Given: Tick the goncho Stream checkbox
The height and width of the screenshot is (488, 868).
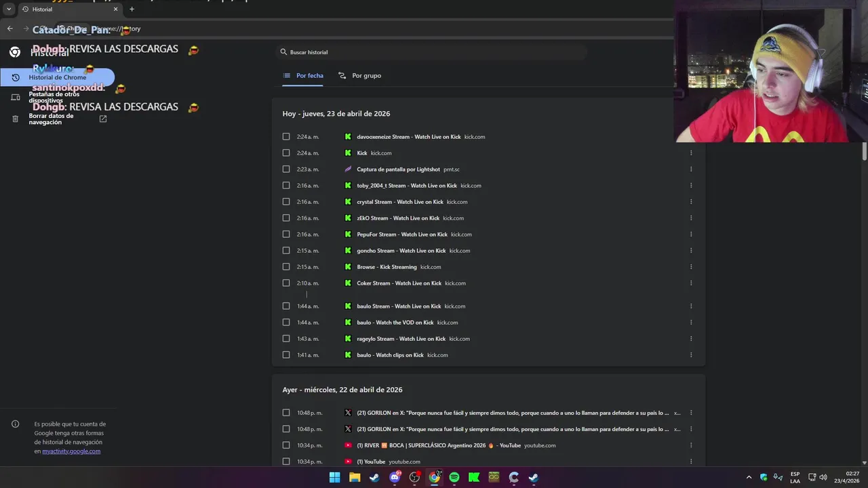Looking at the screenshot, I should (x=286, y=251).
